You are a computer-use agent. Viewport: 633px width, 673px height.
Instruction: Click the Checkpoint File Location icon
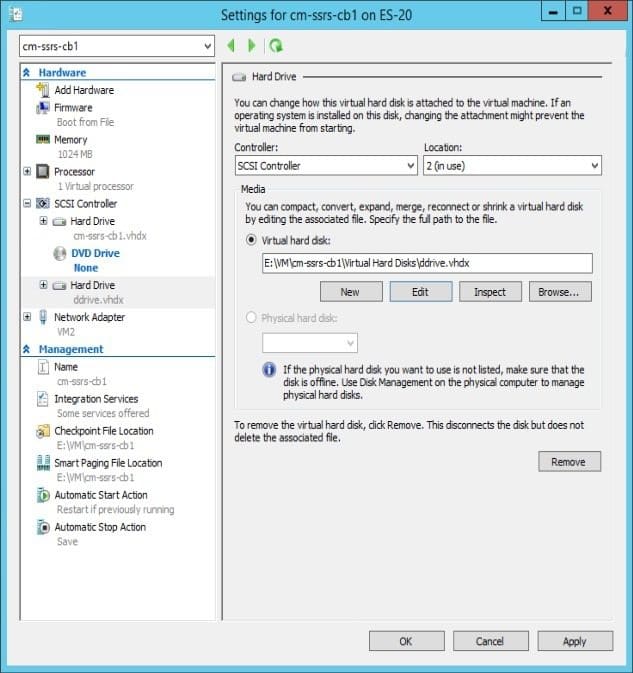coord(43,431)
